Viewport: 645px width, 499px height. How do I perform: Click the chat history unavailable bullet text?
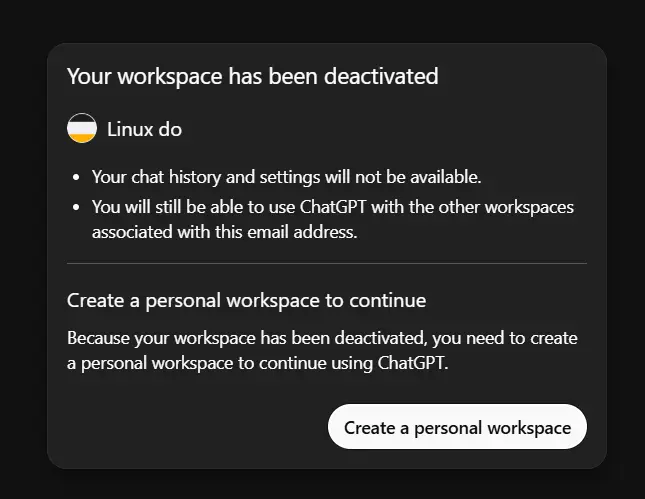pos(286,177)
